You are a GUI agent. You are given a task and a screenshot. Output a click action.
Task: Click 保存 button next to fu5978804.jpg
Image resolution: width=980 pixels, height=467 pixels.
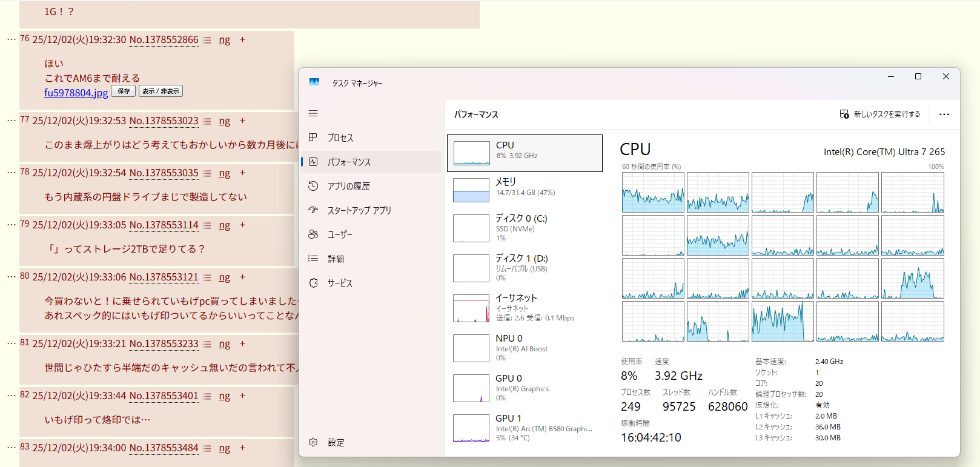[x=124, y=91]
